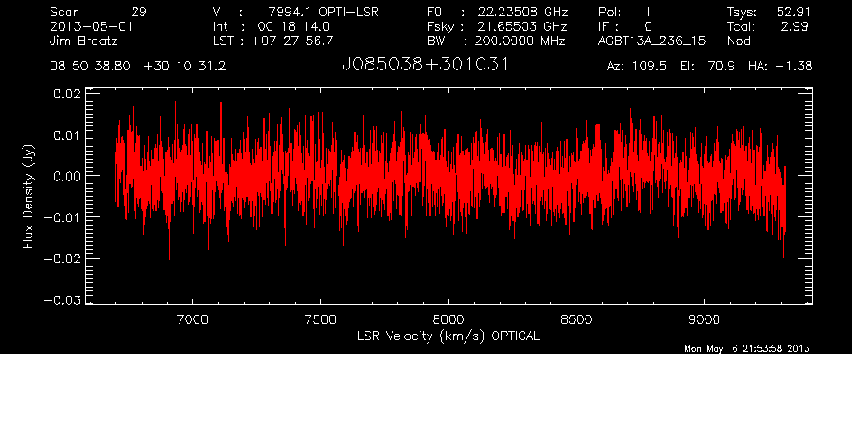Click the F0 frequency 22.23508 GHz
The width and height of the screenshot is (868, 442).
pos(522,12)
